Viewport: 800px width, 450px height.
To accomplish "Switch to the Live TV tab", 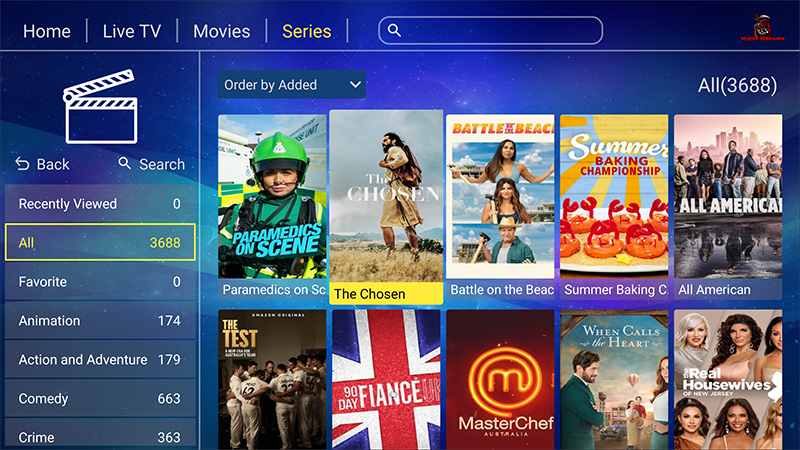I will point(132,31).
